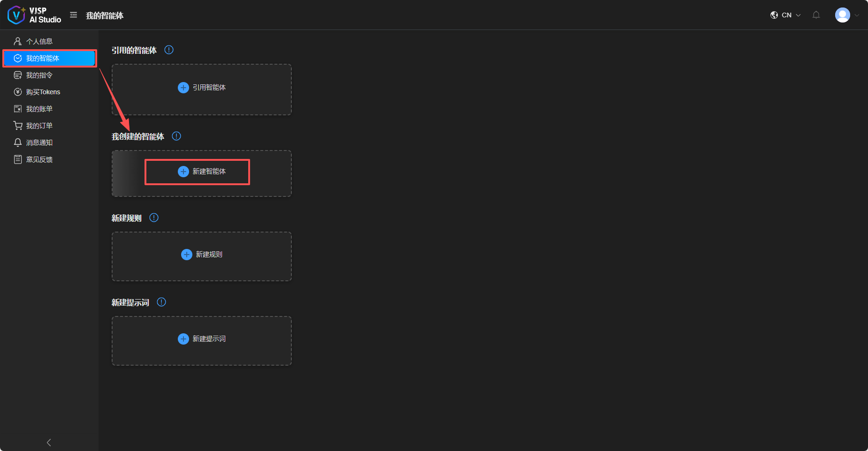This screenshot has width=868, height=451.
Task: Open 意见反馈 in the sidebar
Action: click(x=39, y=159)
